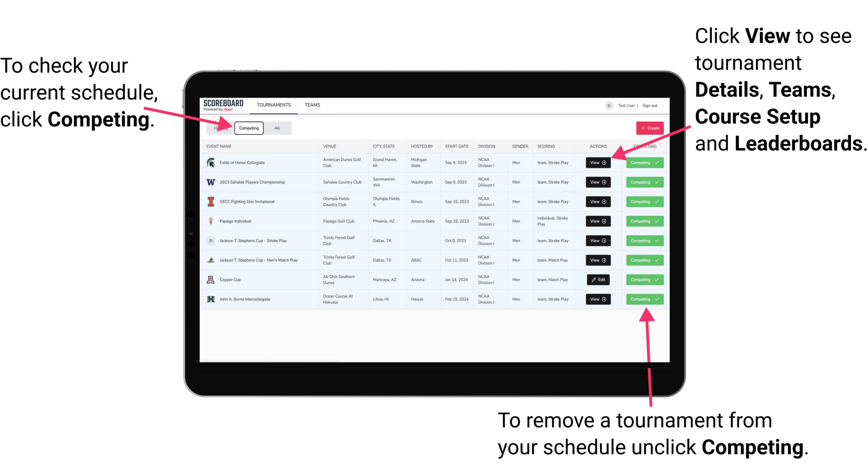This screenshot has height=467, width=868.
Task: Select the All filter tab
Action: pyautogui.click(x=276, y=128)
